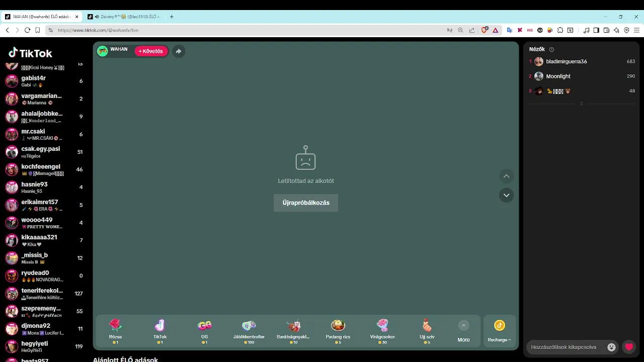Send the Virágcsokor gift
This screenshot has height=362, width=644.
click(x=382, y=331)
